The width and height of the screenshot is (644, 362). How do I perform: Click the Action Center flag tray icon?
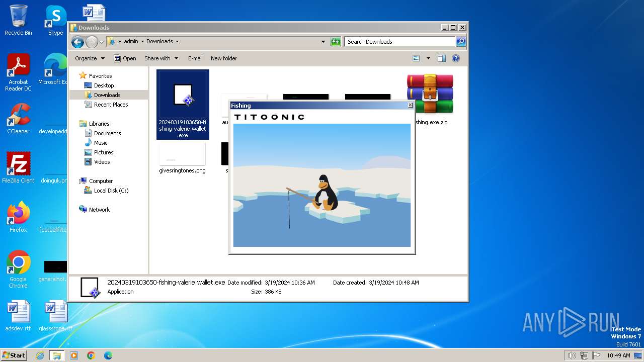point(597,355)
